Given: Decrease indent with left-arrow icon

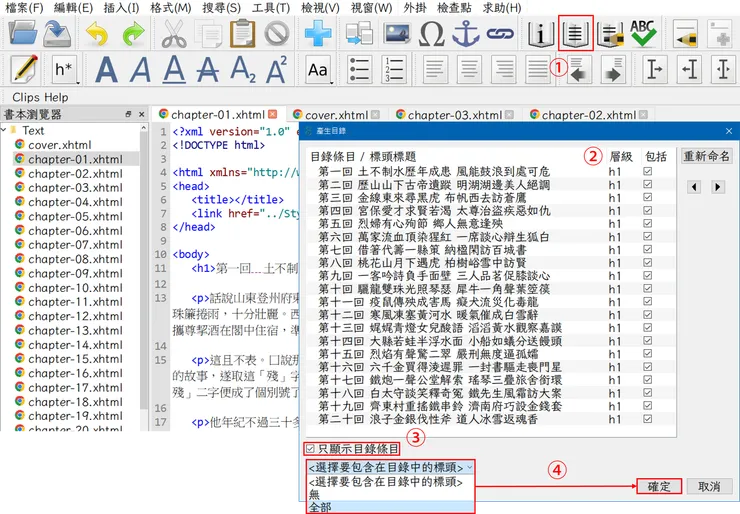Looking at the screenshot, I should pos(579,70).
